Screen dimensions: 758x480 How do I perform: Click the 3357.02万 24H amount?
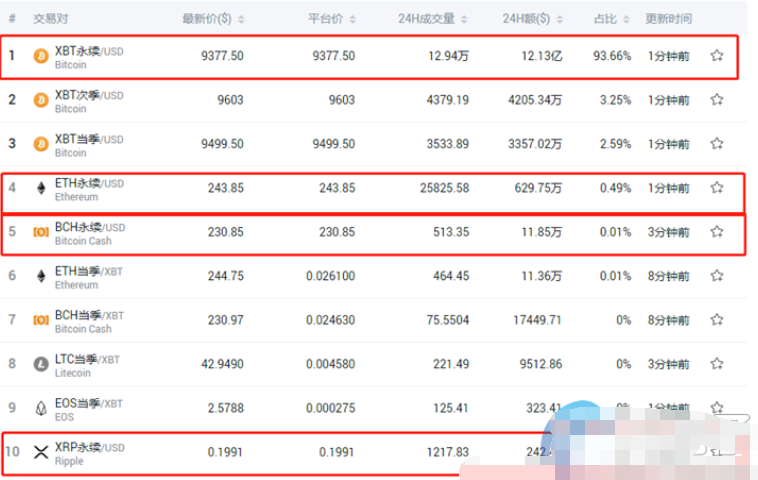coord(535,144)
